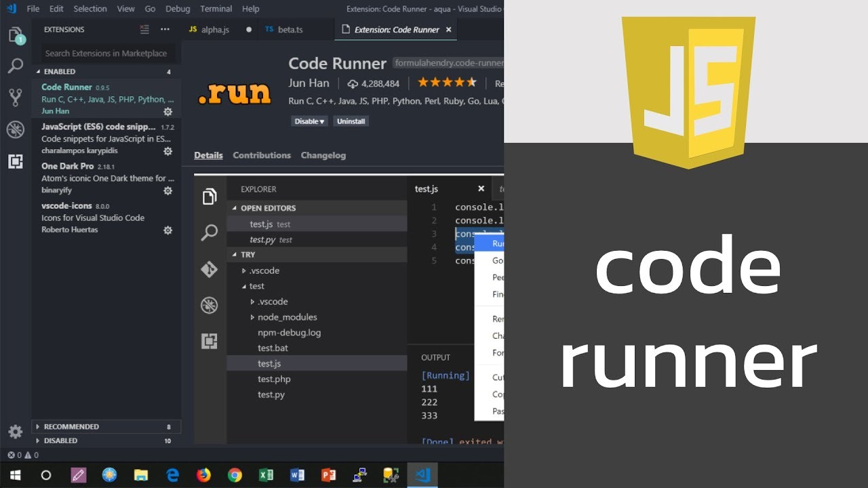Click npm-debug.log in the preview file tree

pyautogui.click(x=290, y=333)
